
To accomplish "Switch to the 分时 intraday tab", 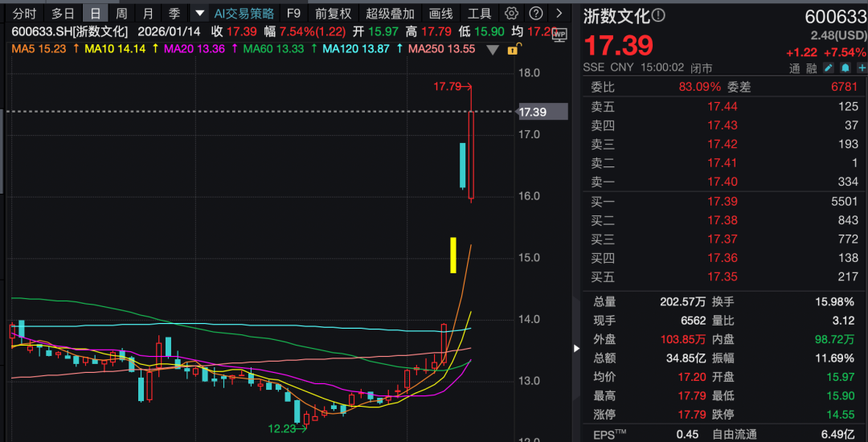I will (x=26, y=14).
